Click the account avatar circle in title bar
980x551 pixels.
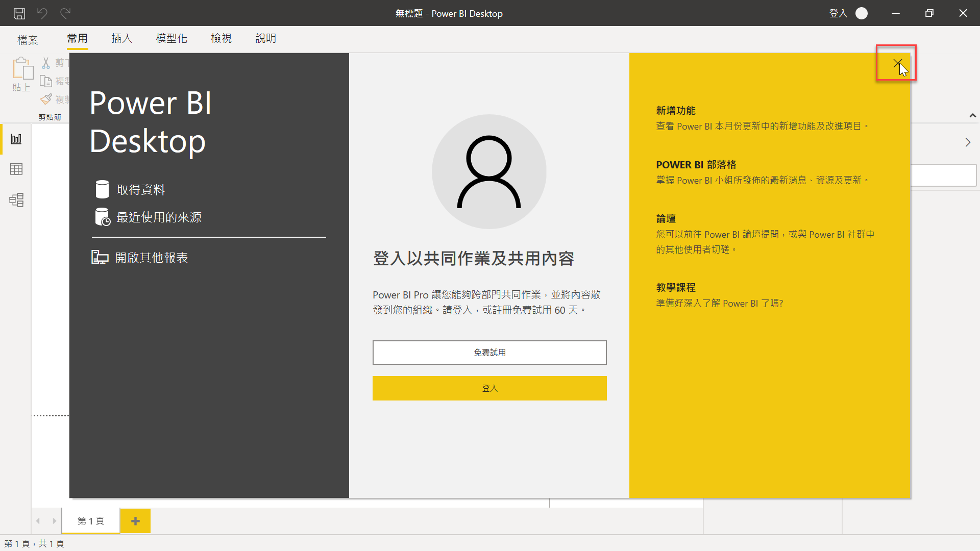(x=862, y=13)
